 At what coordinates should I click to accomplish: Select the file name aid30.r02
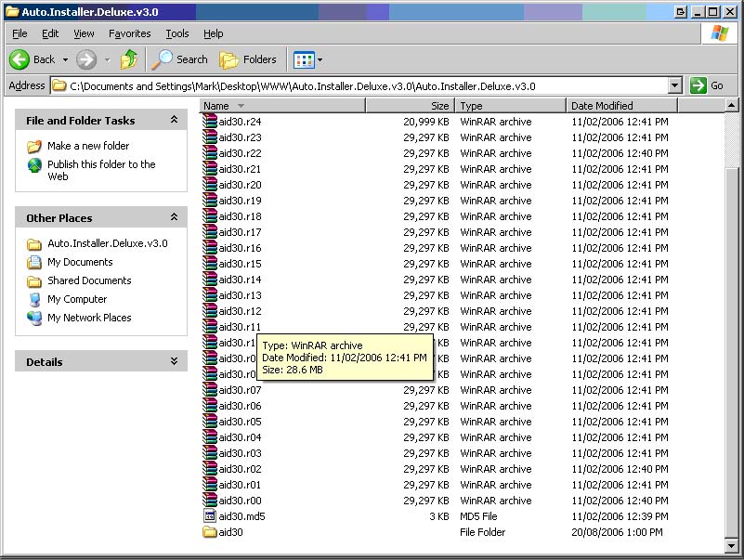tap(240, 469)
